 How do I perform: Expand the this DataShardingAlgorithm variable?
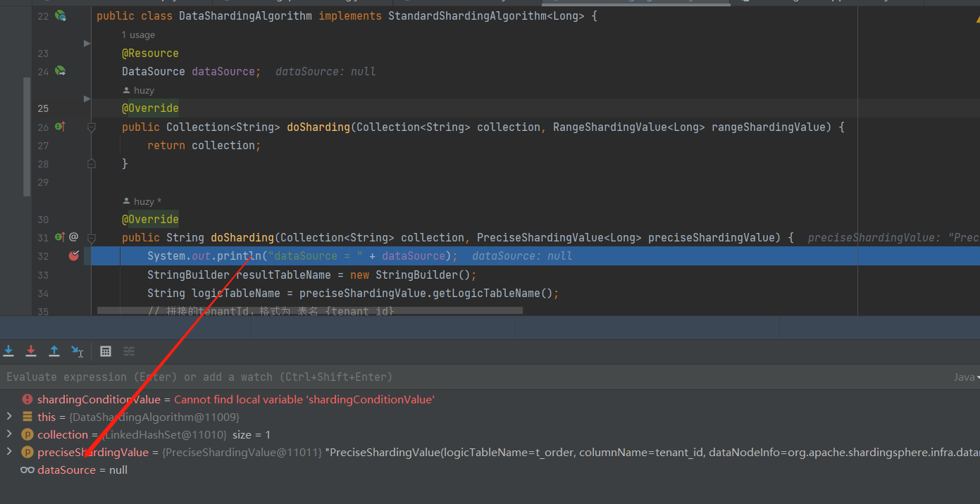pos(10,417)
